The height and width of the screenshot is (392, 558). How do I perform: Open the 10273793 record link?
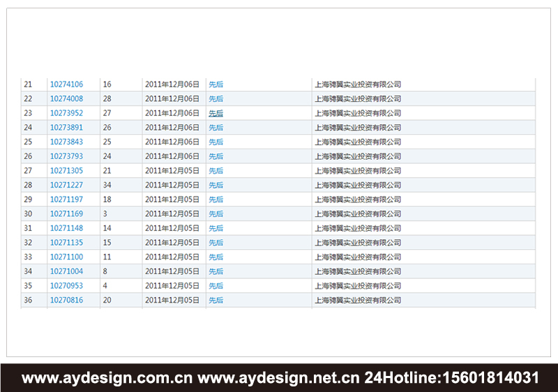coord(66,156)
